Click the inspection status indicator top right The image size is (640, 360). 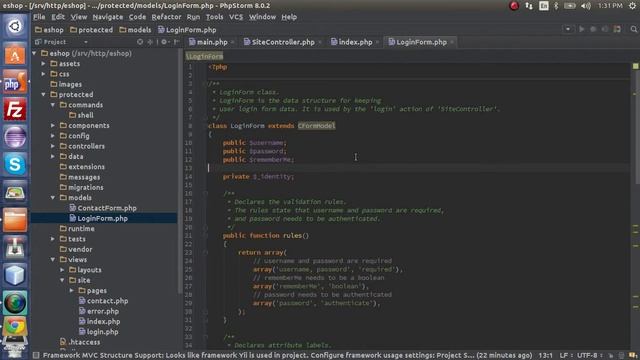pyautogui.click(x=636, y=66)
